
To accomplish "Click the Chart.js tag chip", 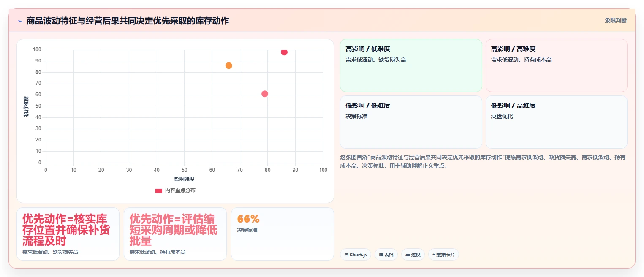I will pyautogui.click(x=356, y=255).
